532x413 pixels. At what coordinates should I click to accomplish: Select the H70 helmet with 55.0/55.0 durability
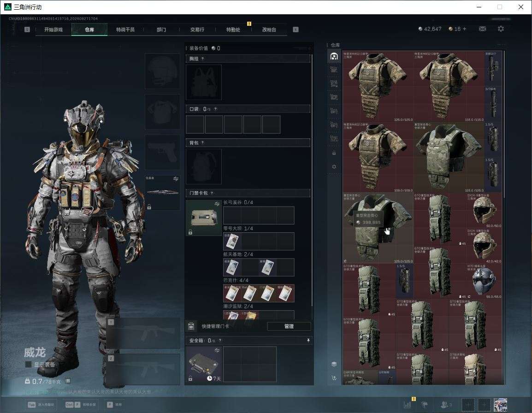click(x=484, y=281)
